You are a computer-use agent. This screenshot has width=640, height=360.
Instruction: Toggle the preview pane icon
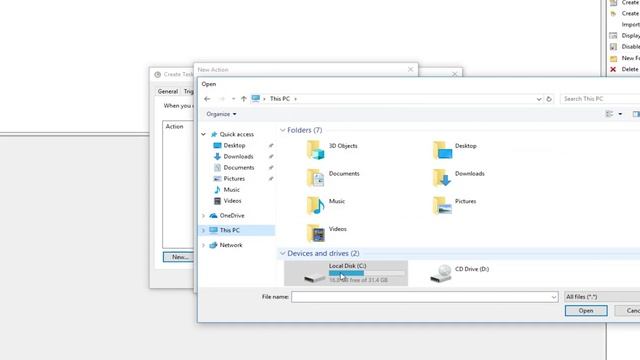click(x=636, y=114)
